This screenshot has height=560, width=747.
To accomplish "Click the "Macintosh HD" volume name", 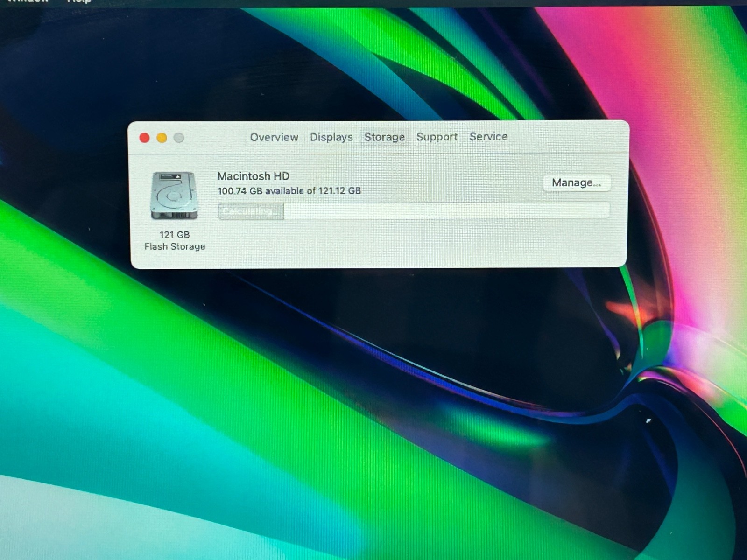I will 254,176.
